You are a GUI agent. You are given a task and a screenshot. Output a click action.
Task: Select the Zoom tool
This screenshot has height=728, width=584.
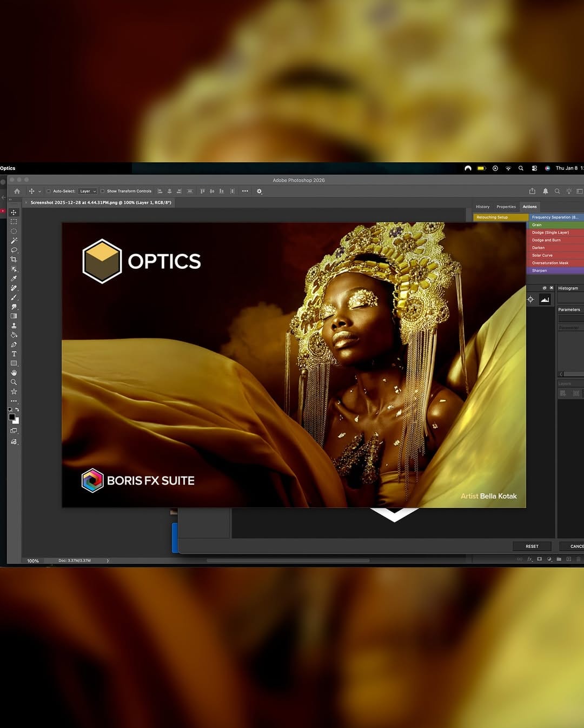14,382
